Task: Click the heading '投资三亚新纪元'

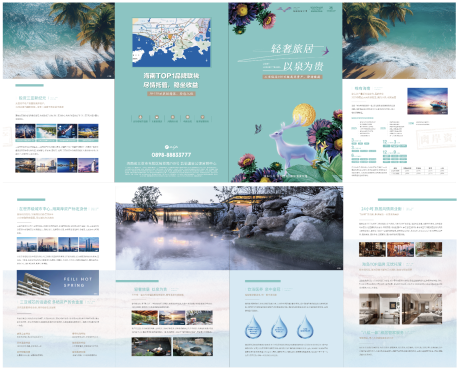Action: click(x=32, y=98)
